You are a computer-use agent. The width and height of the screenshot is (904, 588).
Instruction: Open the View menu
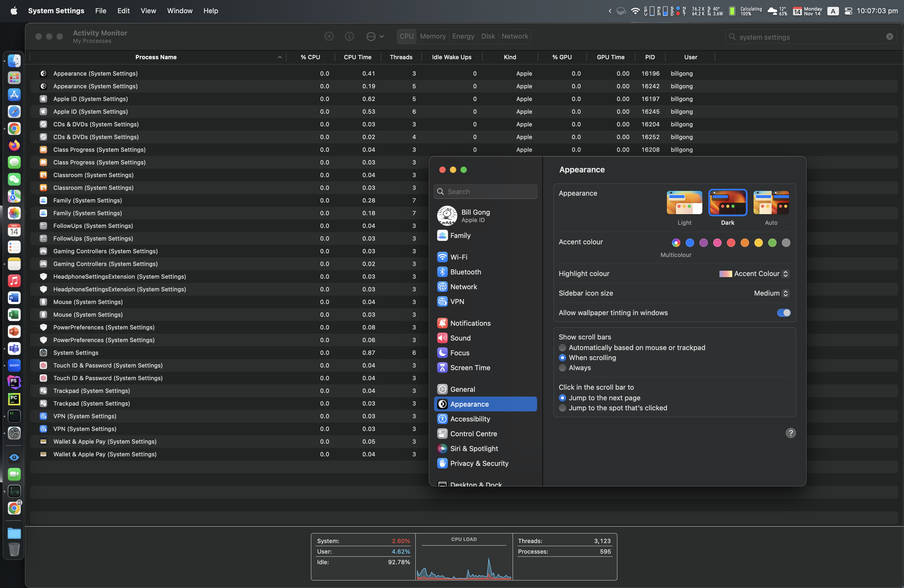[149, 11]
